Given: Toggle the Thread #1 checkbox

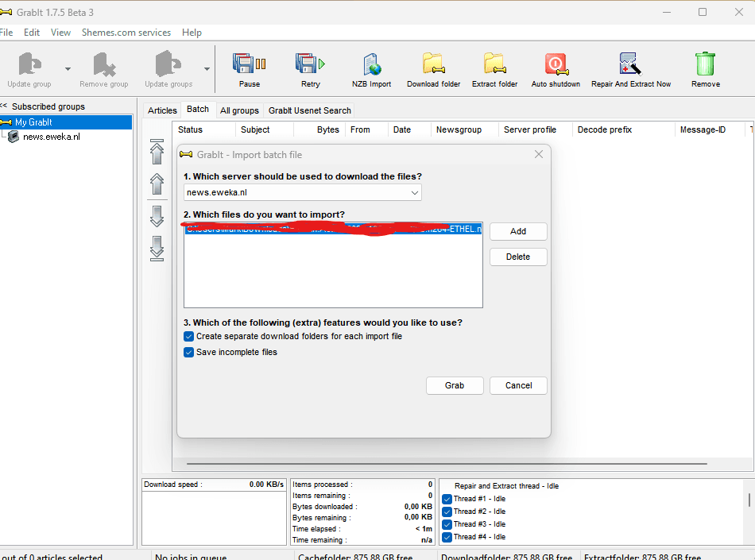Looking at the screenshot, I should pos(447,500).
